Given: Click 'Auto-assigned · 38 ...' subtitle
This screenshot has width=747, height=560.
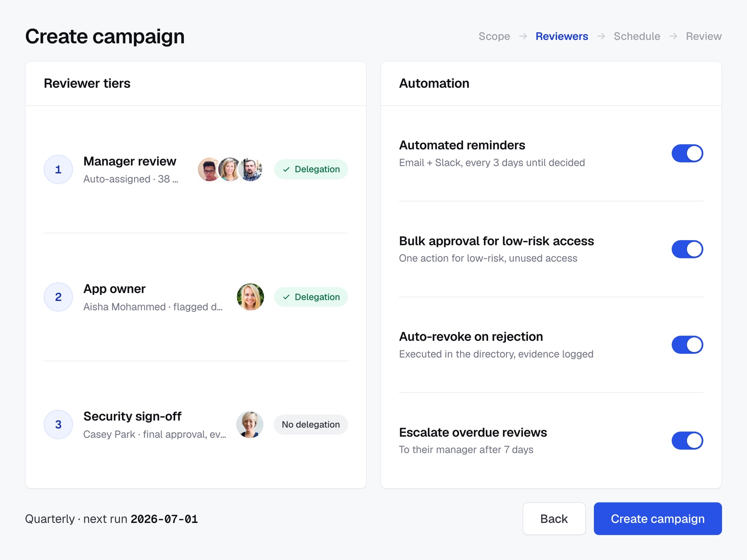Looking at the screenshot, I should click(x=131, y=179).
